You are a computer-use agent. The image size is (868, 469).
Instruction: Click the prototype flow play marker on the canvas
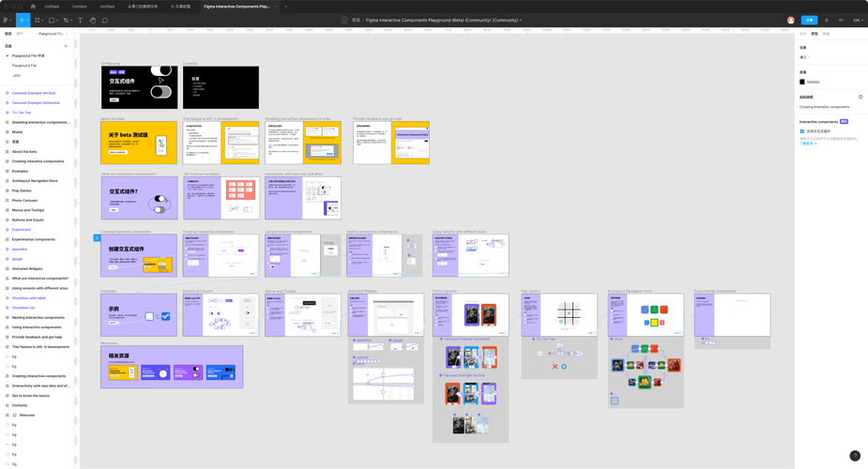97,238
